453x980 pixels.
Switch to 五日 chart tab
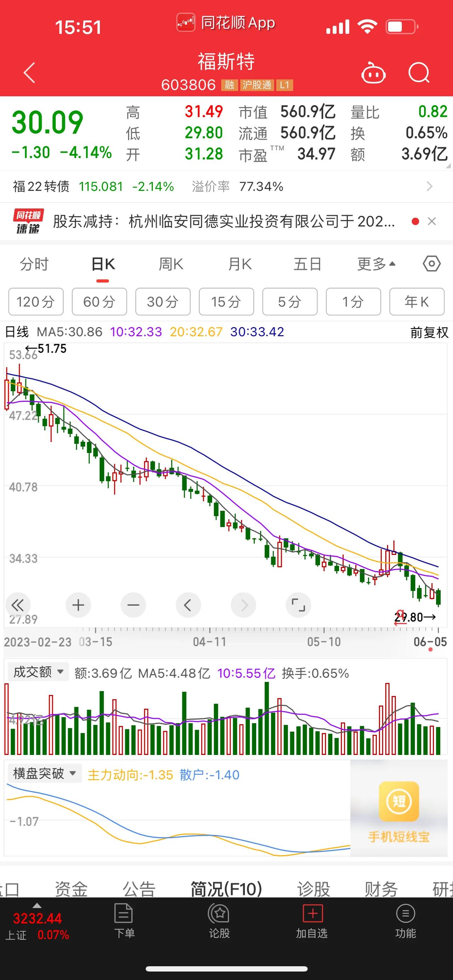coord(307,264)
